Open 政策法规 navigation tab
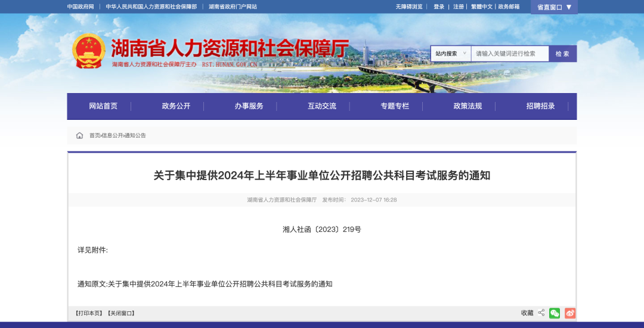 coord(468,106)
